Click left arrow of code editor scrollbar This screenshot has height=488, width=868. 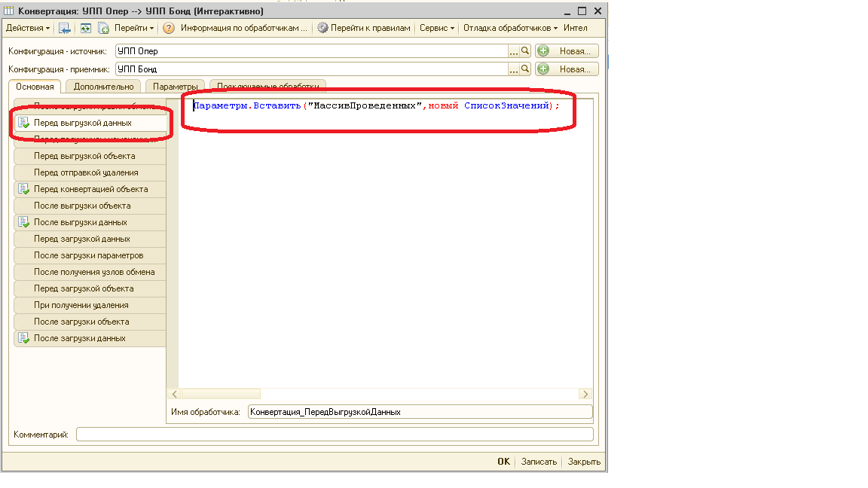tap(174, 394)
